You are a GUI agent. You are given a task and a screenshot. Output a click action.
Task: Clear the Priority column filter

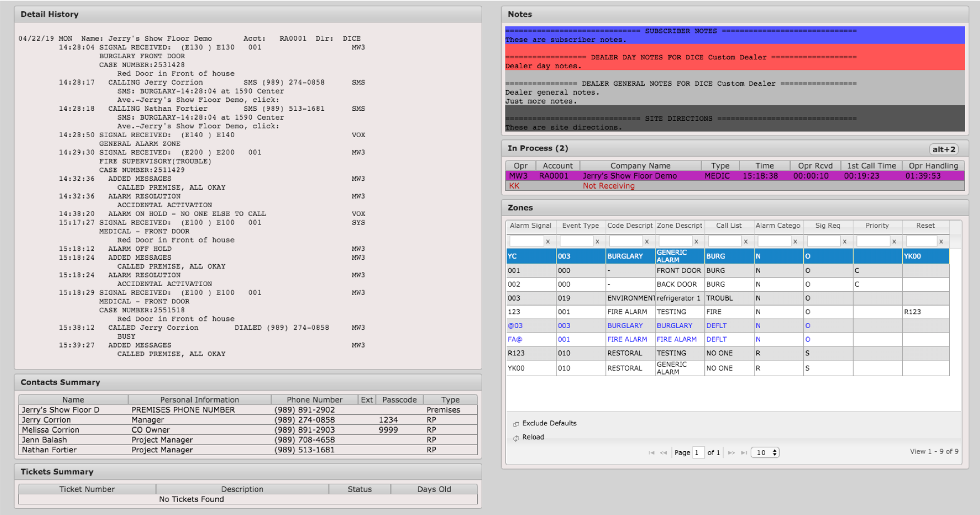(894, 241)
